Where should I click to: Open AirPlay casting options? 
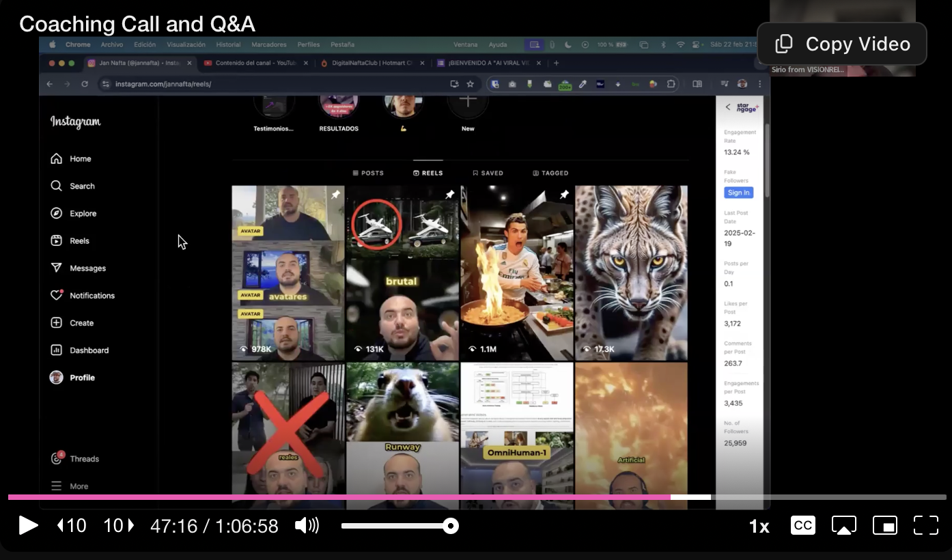pyautogui.click(x=843, y=525)
